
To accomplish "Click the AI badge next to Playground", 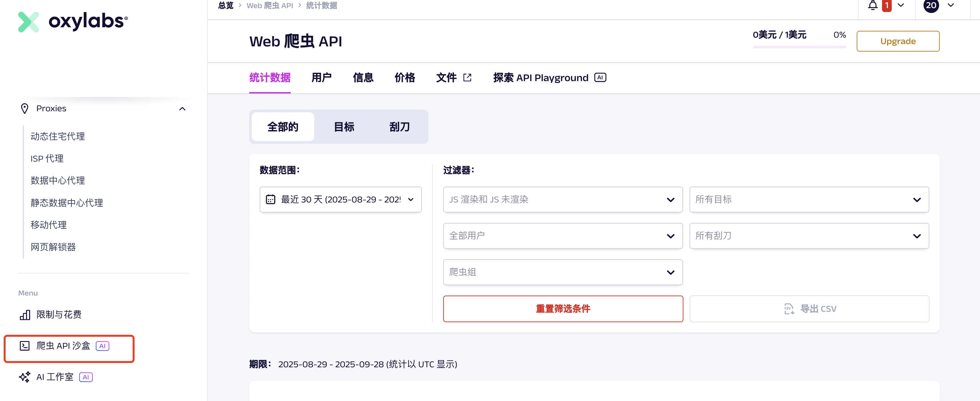I will (x=600, y=78).
